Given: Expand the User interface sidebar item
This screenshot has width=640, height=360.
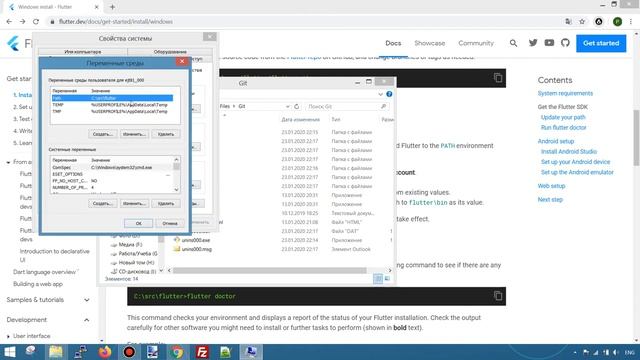Looking at the screenshot, I should 9,336.
